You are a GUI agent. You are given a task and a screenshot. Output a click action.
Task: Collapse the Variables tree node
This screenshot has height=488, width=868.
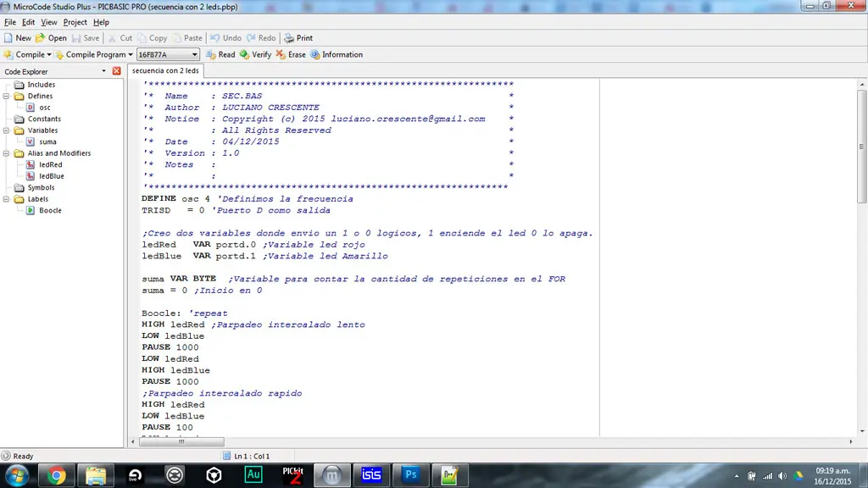[6, 130]
